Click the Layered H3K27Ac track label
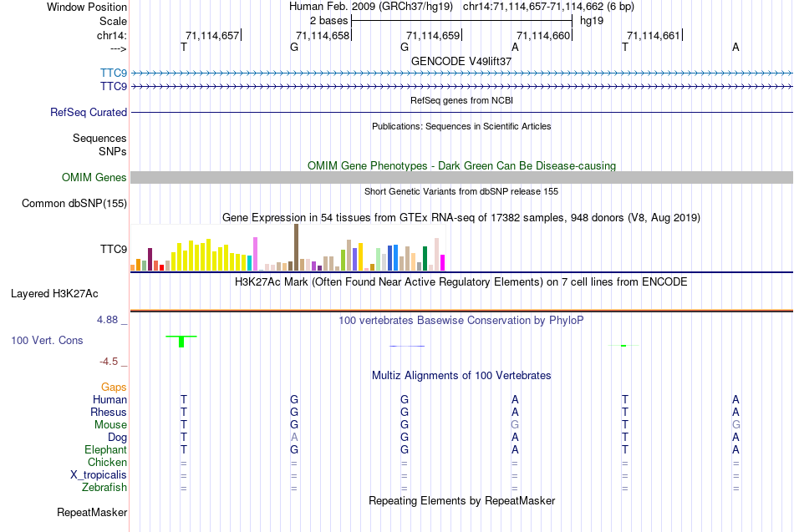The width and height of the screenshot is (794, 532). [54, 294]
